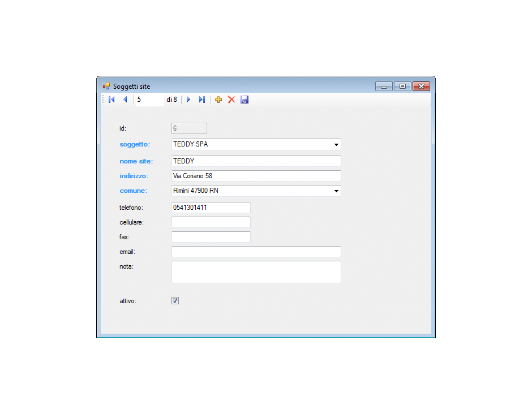
Task: Jump to the last record
Action: tap(202, 100)
